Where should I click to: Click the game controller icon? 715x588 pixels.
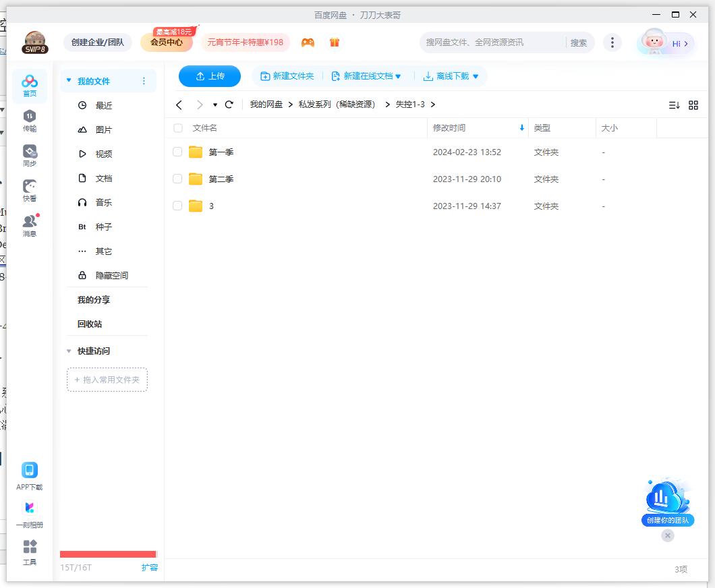[x=308, y=42]
